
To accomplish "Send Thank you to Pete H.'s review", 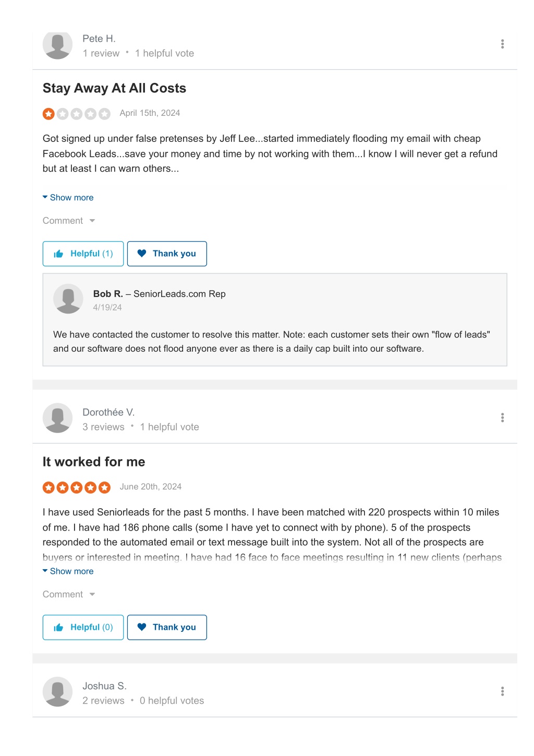I will [x=167, y=254].
